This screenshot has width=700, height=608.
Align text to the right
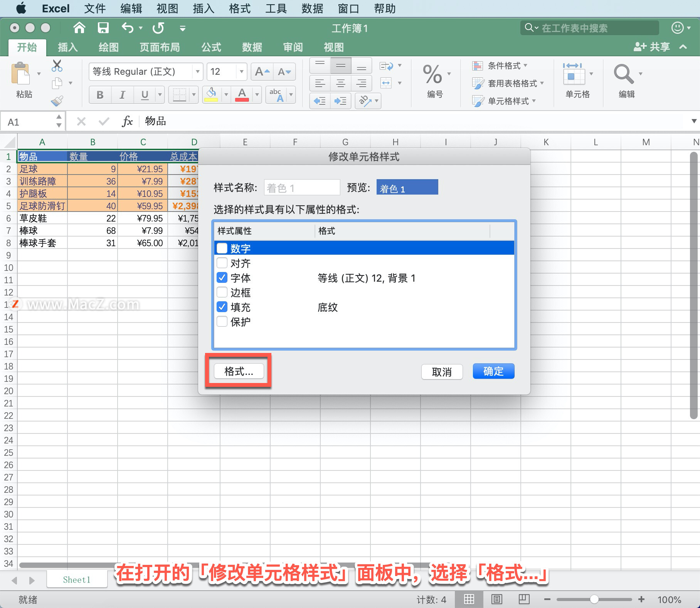(361, 83)
